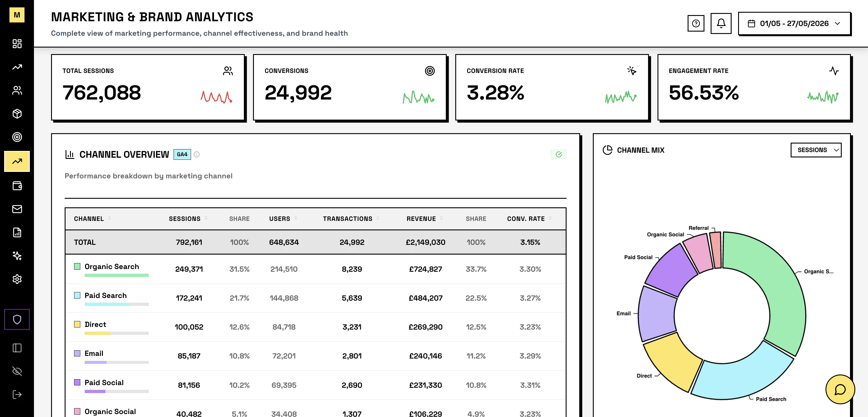This screenshot has height=417, width=868.
Task: Open the upper trending-up icon in sidebar
Action: pos(17,67)
